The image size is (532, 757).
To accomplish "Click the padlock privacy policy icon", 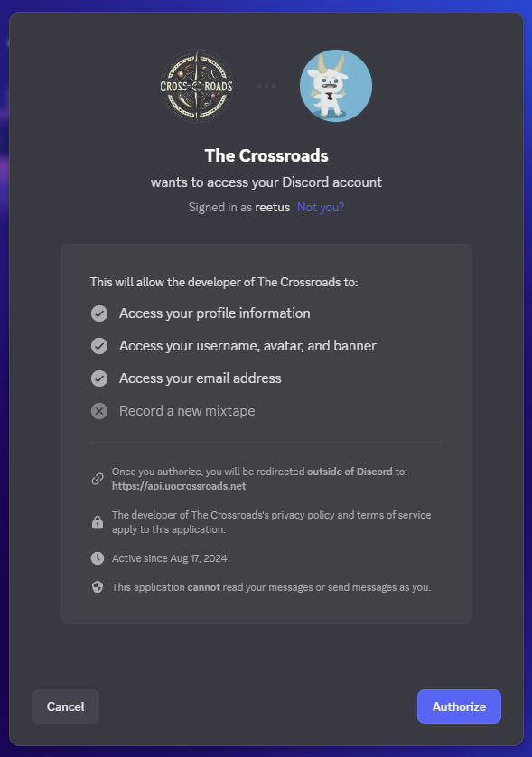I will click(x=98, y=522).
